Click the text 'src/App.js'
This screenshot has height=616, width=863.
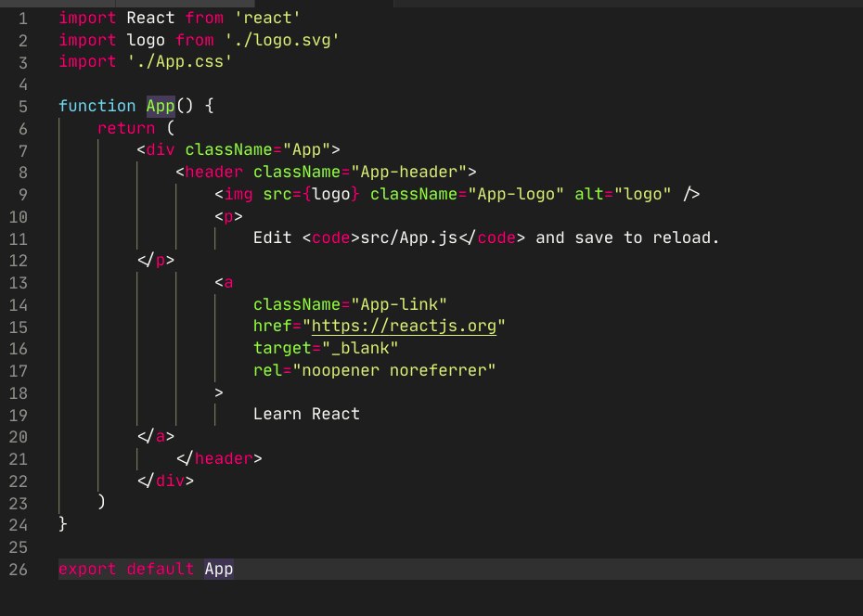[x=408, y=237]
